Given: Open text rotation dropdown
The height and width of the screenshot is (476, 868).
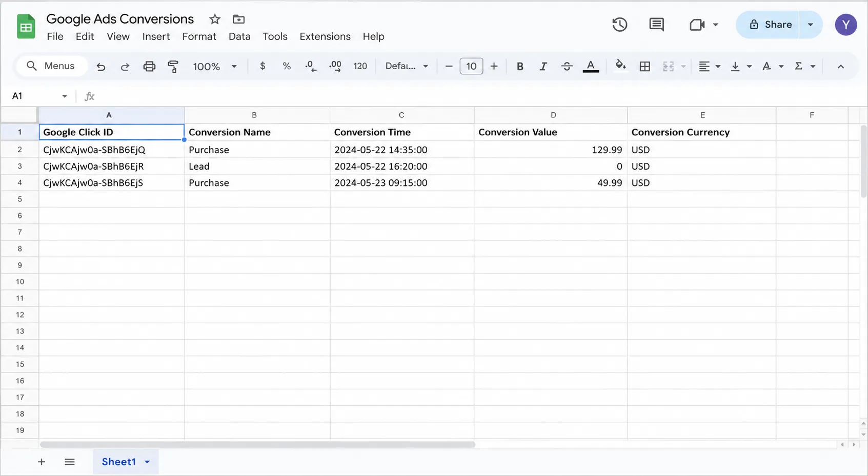Looking at the screenshot, I should coord(773,66).
